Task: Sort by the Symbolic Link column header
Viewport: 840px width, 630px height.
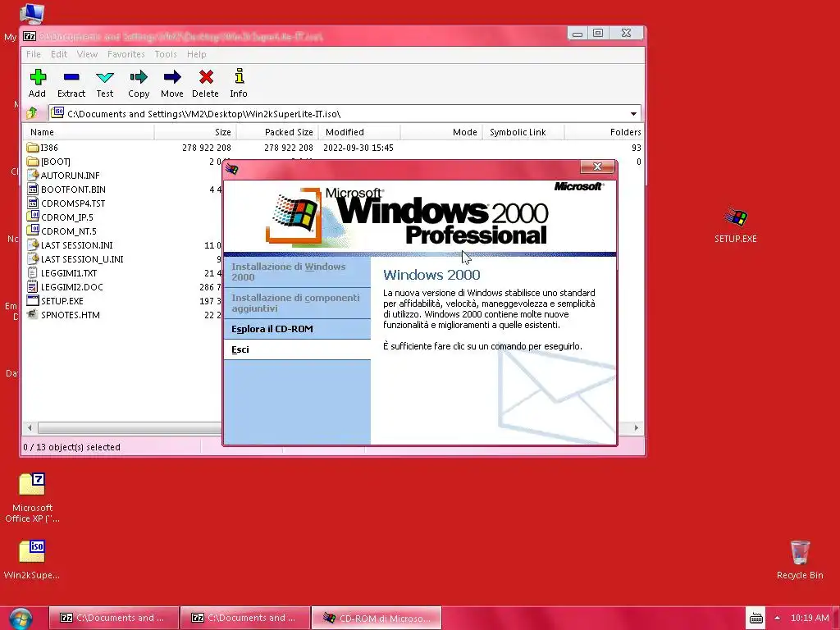Action: tap(523, 132)
